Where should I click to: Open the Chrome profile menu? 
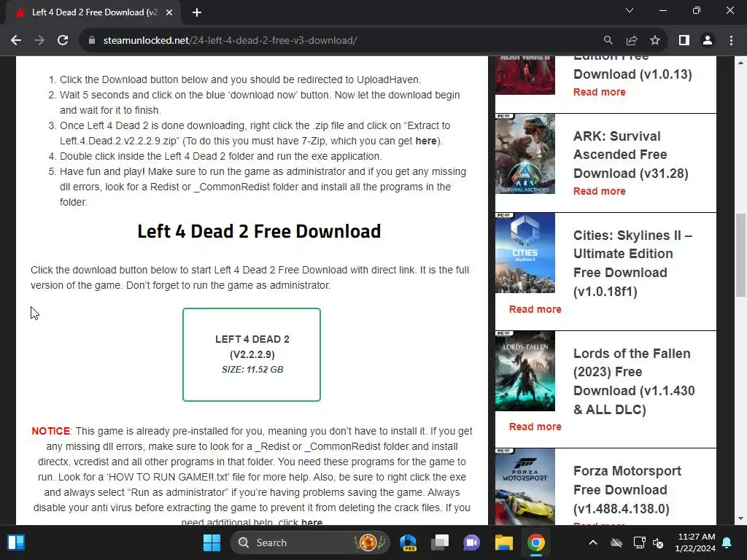pyautogui.click(x=708, y=41)
